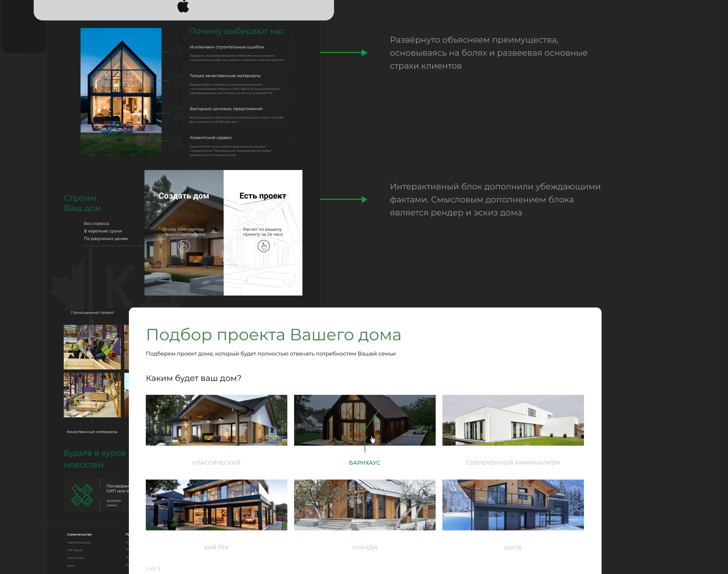The image size is (728, 574).
Task: Open the Цены footer link
Action: coord(71,566)
